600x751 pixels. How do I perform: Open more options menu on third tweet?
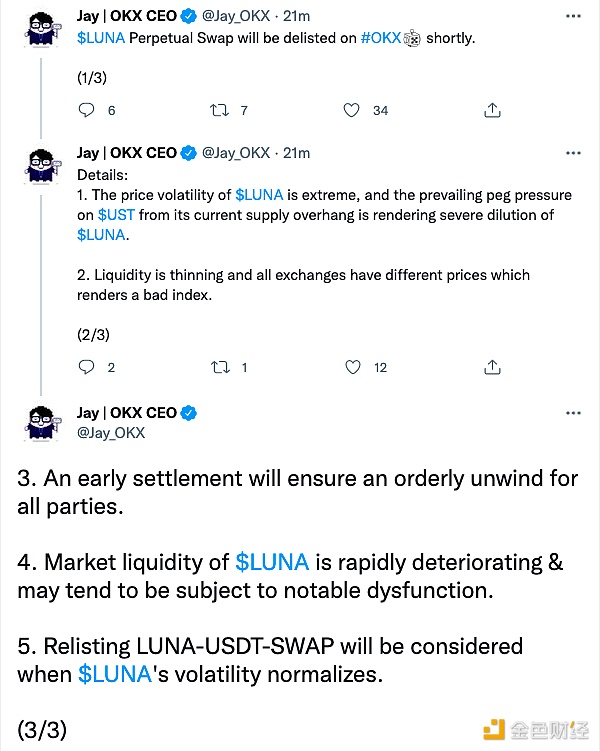pyautogui.click(x=573, y=413)
